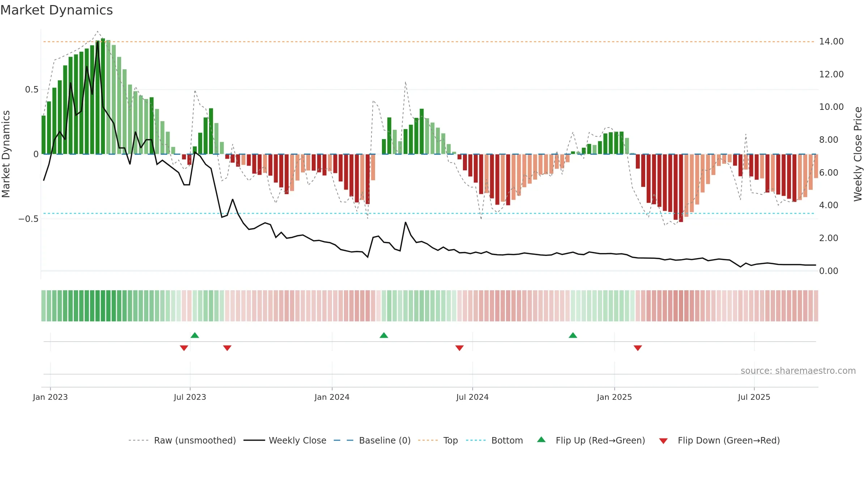The image size is (868, 488).
Task: Toggle Flip Up (Red→Green) legend entry
Action: tap(591, 440)
